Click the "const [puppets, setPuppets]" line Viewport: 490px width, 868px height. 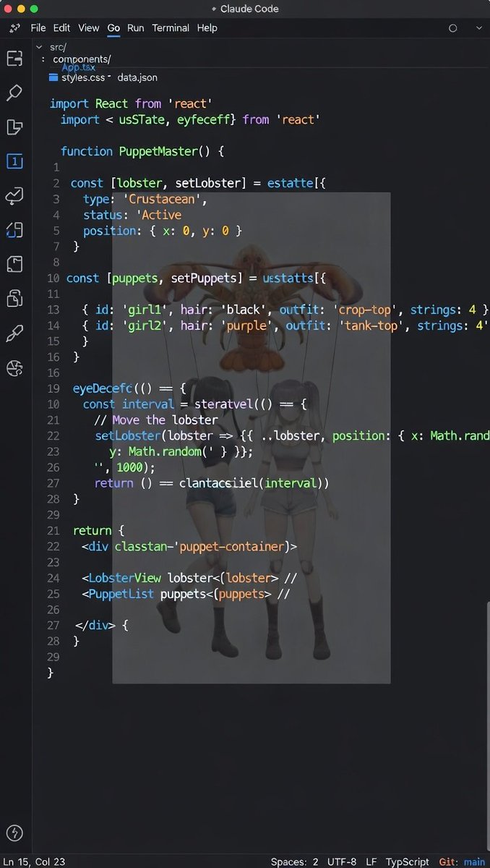pyautogui.click(x=195, y=278)
